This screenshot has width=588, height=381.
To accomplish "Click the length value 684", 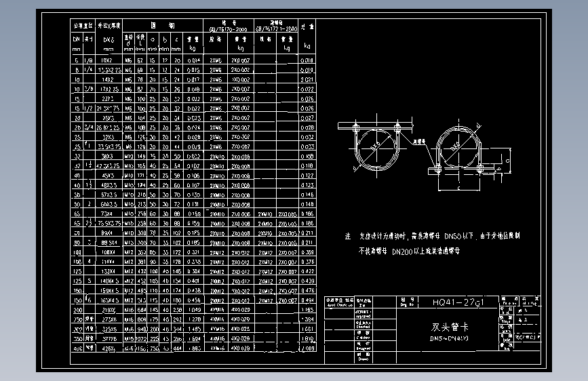I will (141, 310).
